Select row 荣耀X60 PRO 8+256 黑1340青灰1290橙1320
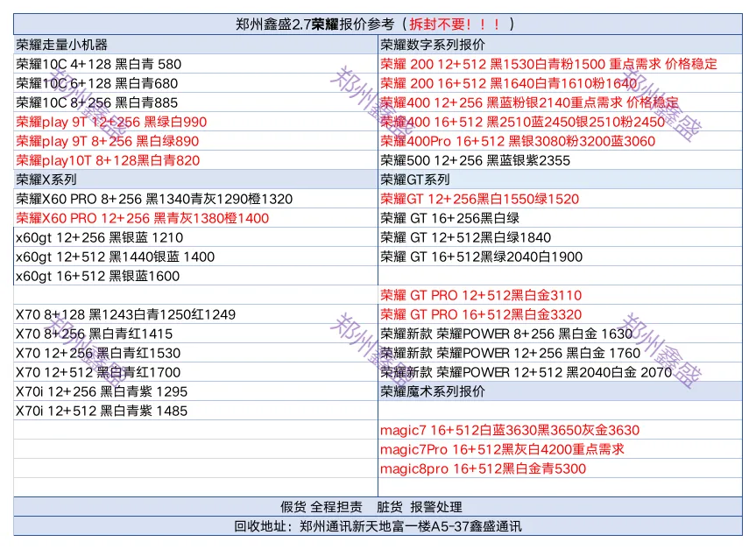 click(195, 199)
